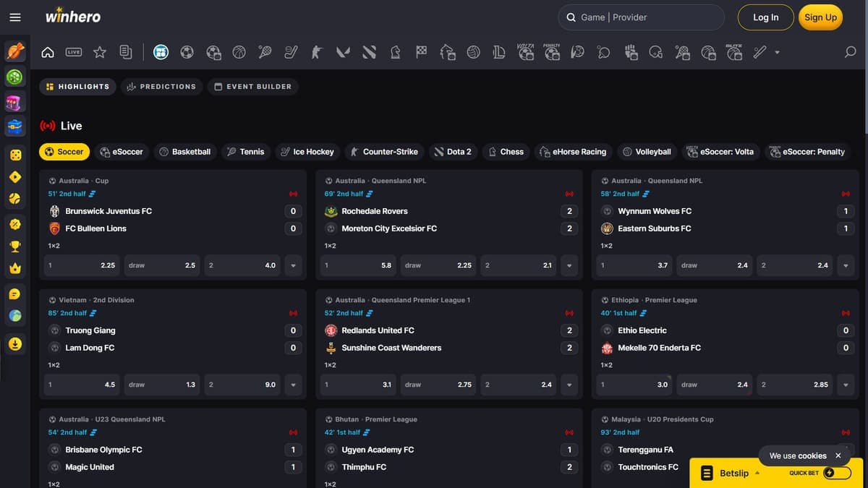The width and height of the screenshot is (868, 488).
Task: Select the basketball sport icon
Action: [x=239, y=52]
